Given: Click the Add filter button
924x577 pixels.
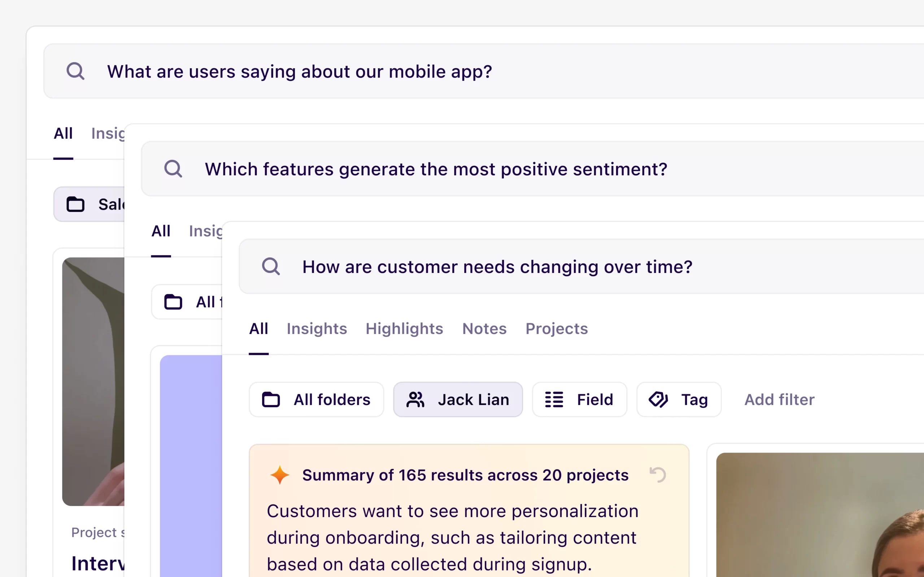Looking at the screenshot, I should [779, 400].
